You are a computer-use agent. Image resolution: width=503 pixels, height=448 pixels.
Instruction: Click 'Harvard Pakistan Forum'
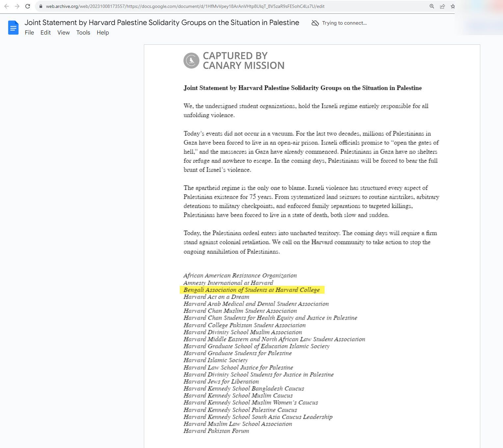click(216, 431)
